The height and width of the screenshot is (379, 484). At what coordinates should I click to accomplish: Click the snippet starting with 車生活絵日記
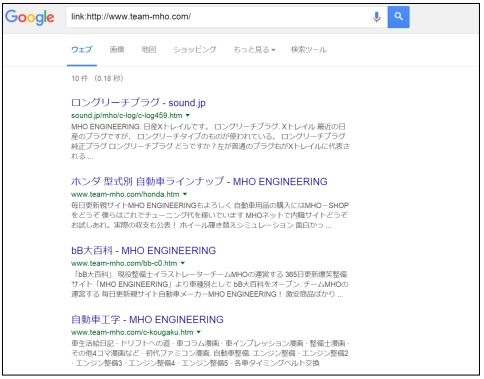(x=210, y=353)
